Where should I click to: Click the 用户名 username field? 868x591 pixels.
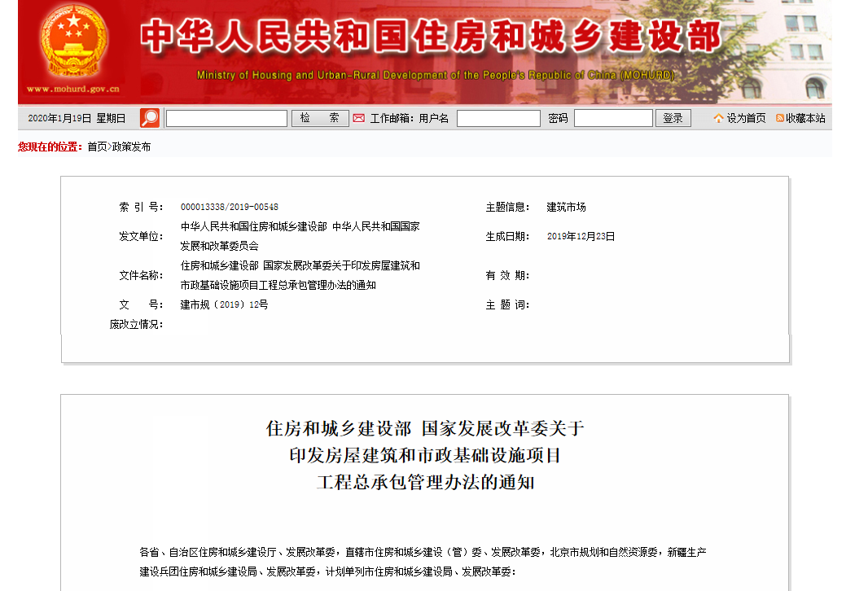point(498,118)
